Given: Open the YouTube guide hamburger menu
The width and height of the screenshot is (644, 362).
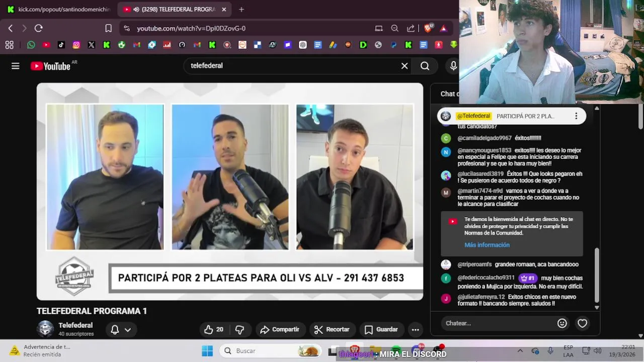Looking at the screenshot, I should pos(16,66).
